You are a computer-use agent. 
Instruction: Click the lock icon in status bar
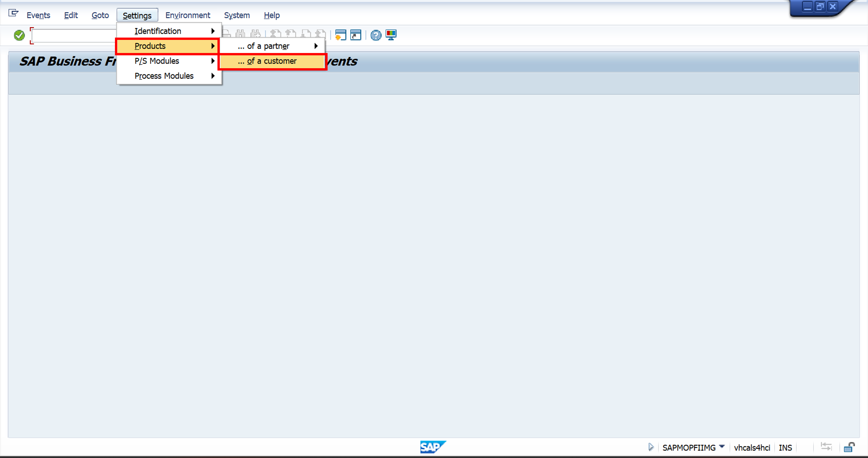(x=849, y=447)
